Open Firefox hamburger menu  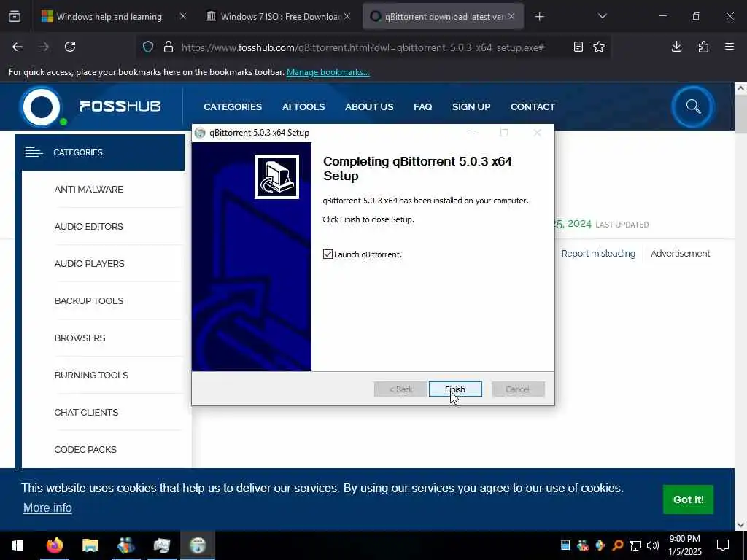pos(729,47)
